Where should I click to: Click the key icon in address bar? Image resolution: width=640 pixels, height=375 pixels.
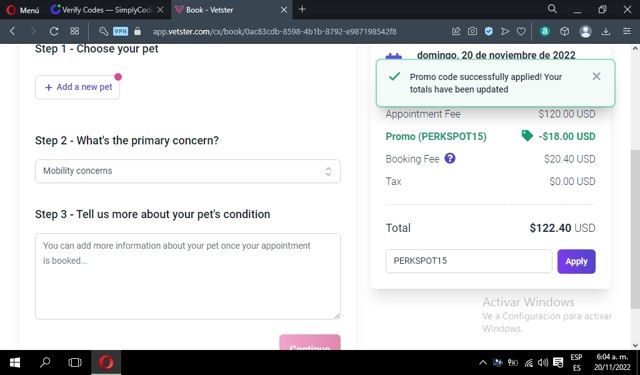pyautogui.click(x=103, y=31)
